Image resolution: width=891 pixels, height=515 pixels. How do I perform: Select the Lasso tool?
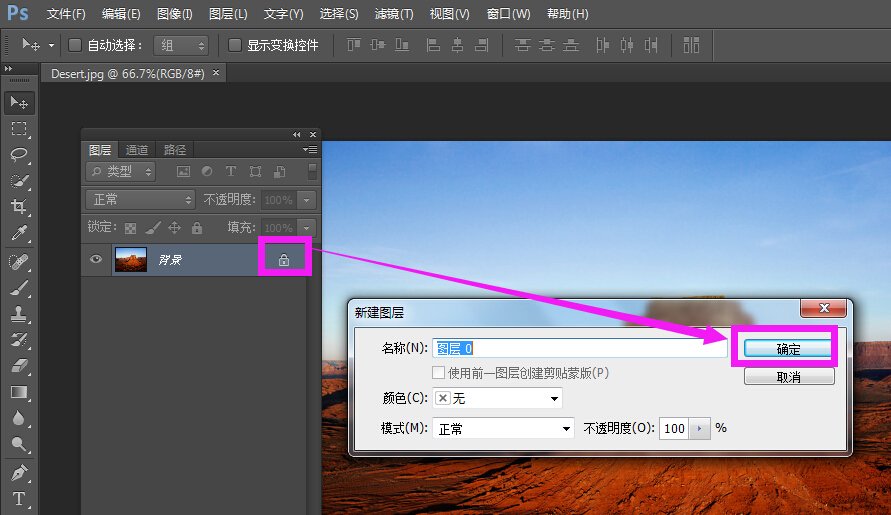(x=19, y=155)
